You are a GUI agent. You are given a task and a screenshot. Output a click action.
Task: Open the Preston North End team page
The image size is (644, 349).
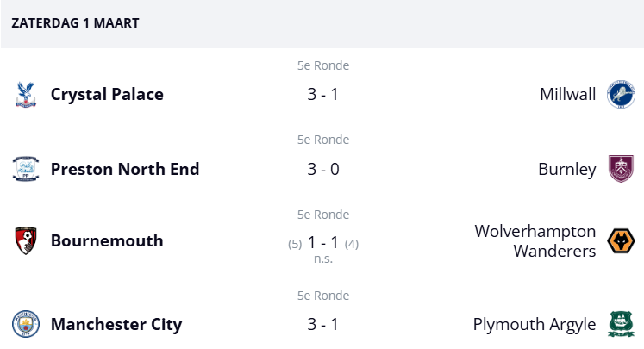pyautogui.click(x=125, y=169)
